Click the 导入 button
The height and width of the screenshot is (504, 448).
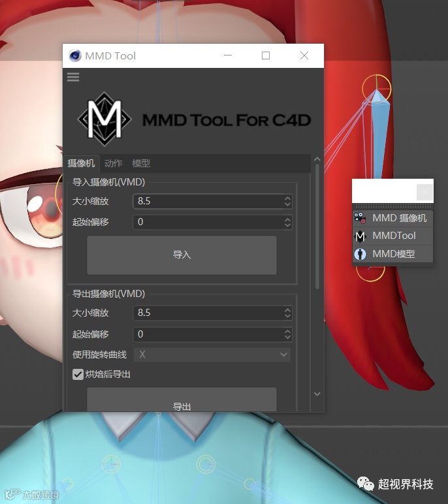click(182, 255)
